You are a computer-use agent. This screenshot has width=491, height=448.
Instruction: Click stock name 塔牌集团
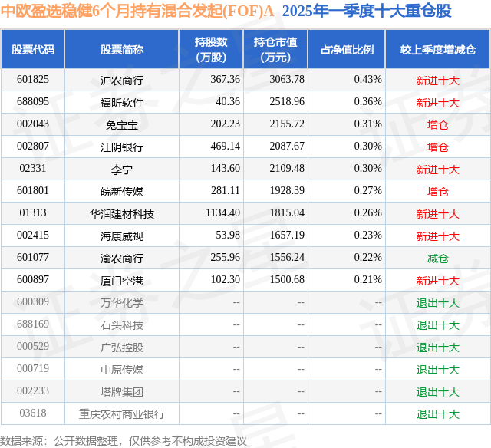click(x=122, y=392)
